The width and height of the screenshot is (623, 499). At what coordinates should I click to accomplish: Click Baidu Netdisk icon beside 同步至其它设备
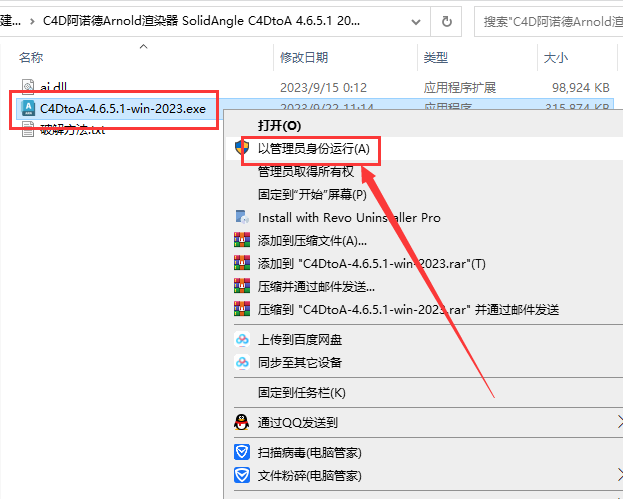[x=242, y=362]
